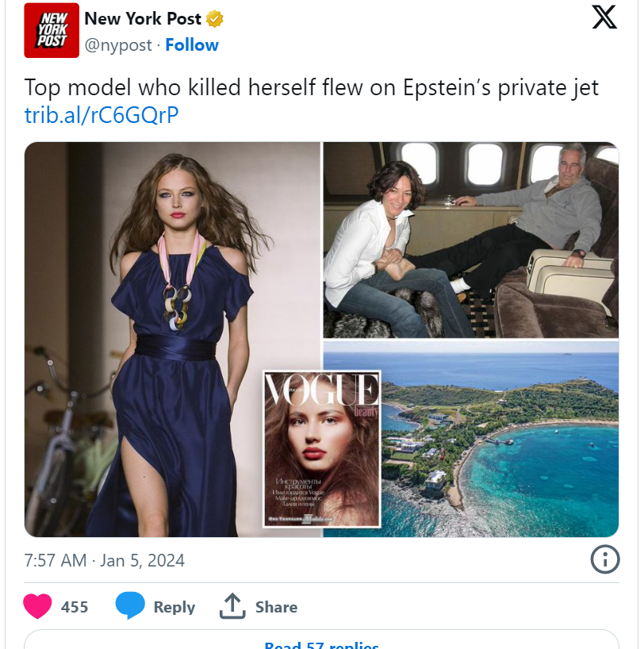Click the Share label

(276, 607)
